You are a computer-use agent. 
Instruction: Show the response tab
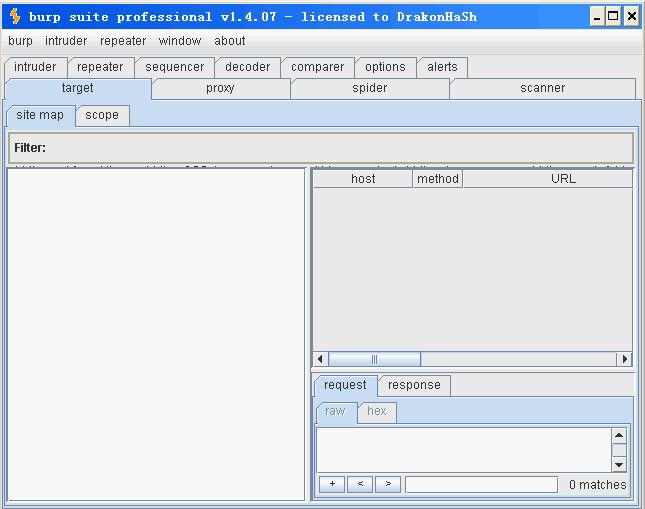tap(414, 385)
